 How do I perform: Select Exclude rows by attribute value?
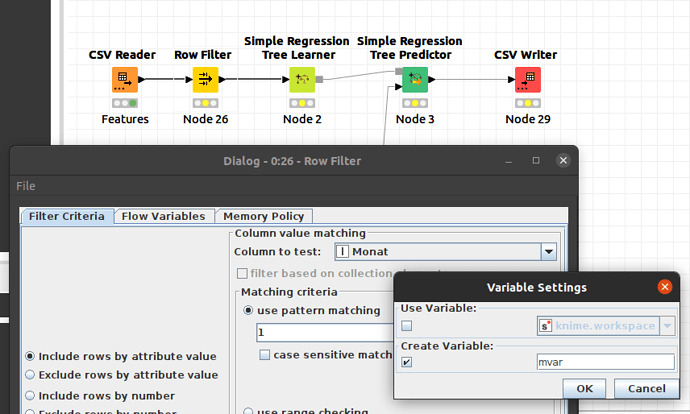point(30,375)
